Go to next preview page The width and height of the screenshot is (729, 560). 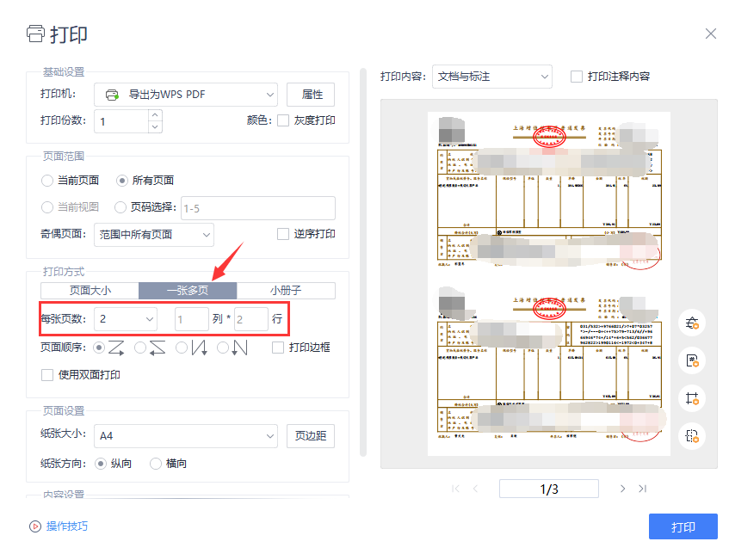coord(622,489)
